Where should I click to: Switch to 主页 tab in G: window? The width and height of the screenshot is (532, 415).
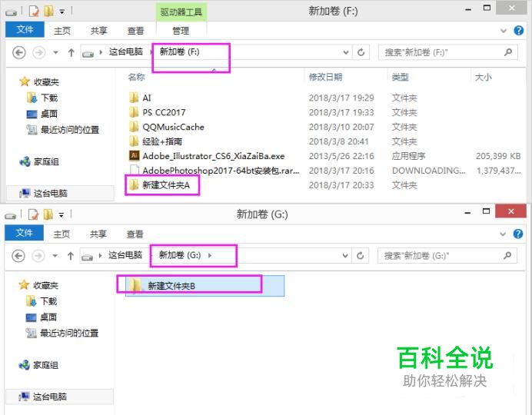(x=62, y=234)
